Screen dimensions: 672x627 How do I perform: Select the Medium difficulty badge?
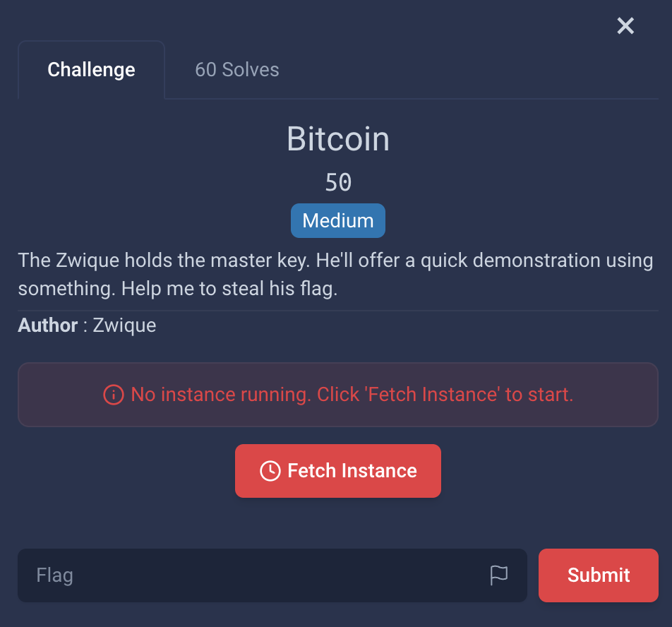click(338, 220)
